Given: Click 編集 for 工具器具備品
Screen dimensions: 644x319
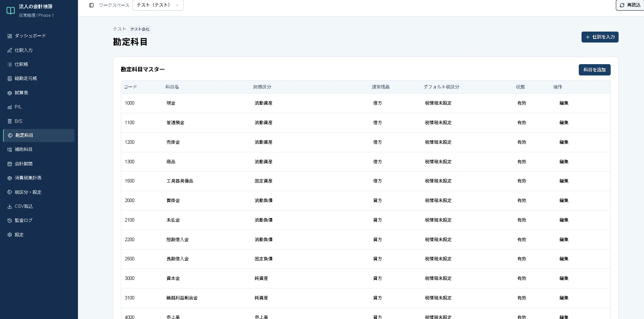Looking at the screenshot, I should [x=564, y=181].
